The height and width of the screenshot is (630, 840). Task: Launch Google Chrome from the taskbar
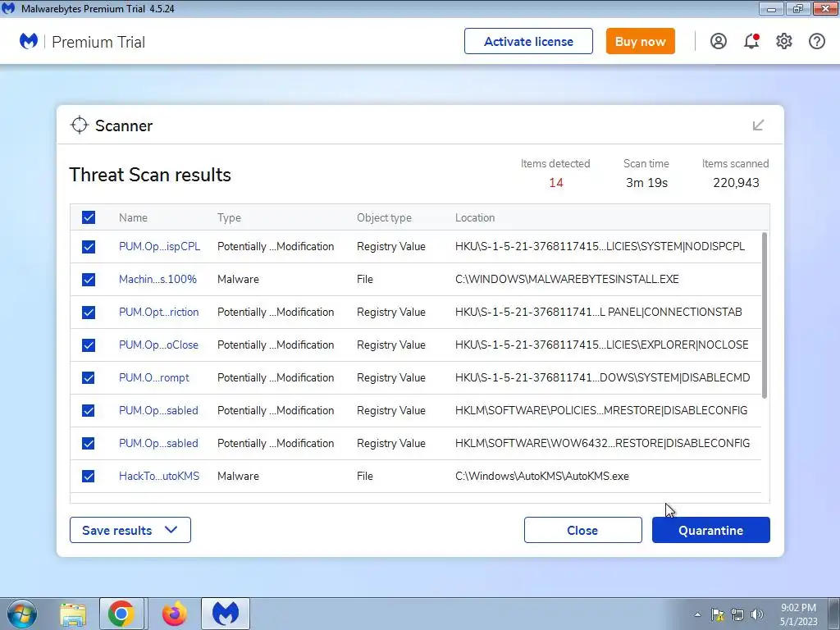click(x=121, y=614)
